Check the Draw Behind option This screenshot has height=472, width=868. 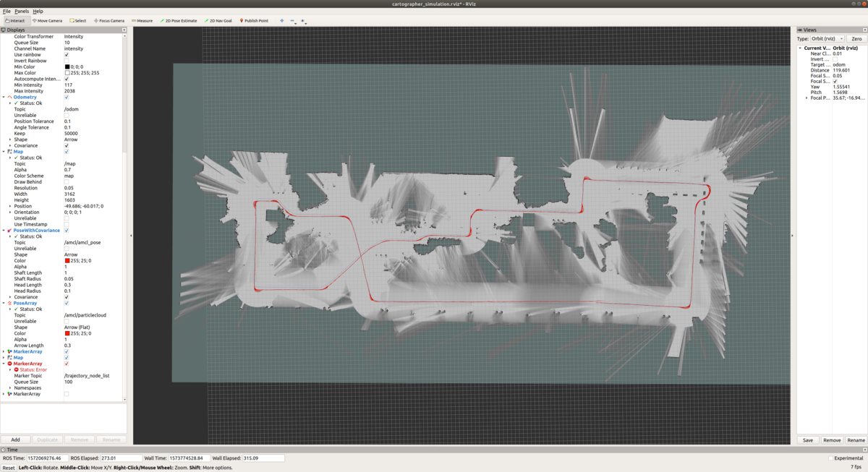pos(67,182)
